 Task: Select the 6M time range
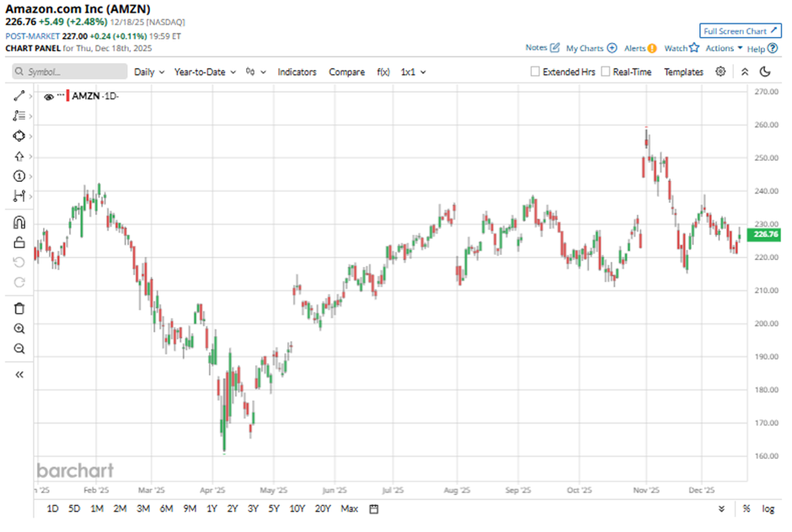[166, 509]
